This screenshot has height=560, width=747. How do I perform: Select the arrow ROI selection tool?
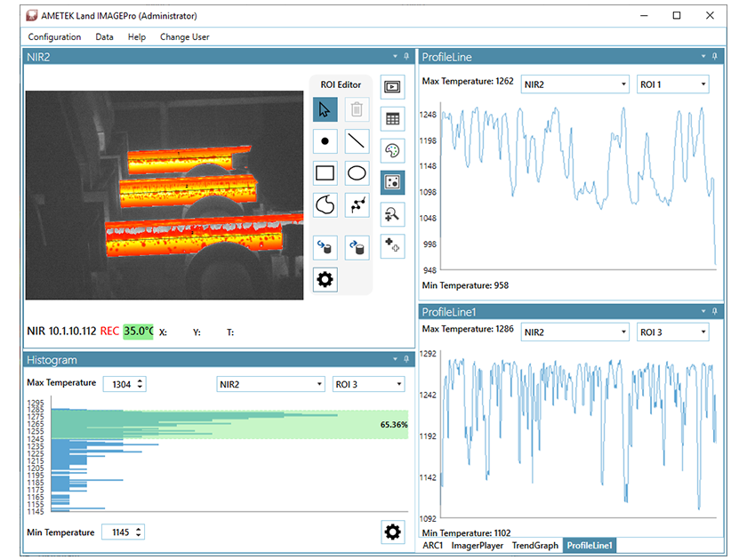click(x=325, y=109)
